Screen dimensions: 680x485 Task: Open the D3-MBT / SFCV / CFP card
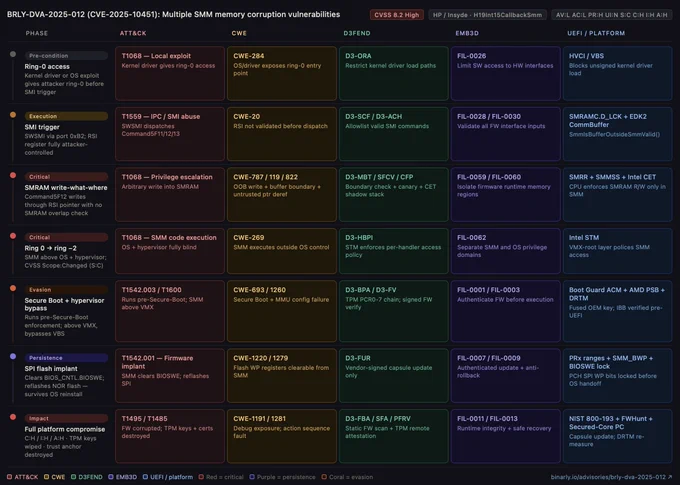click(x=394, y=194)
